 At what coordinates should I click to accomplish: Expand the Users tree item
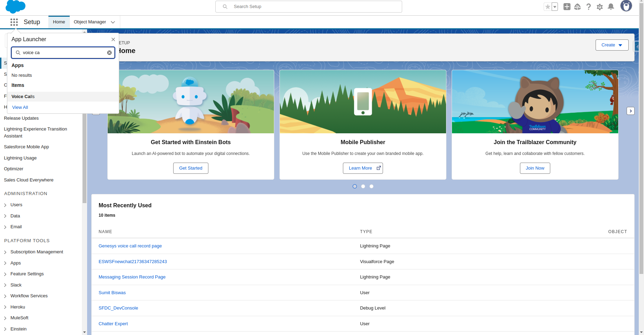pos(5,205)
